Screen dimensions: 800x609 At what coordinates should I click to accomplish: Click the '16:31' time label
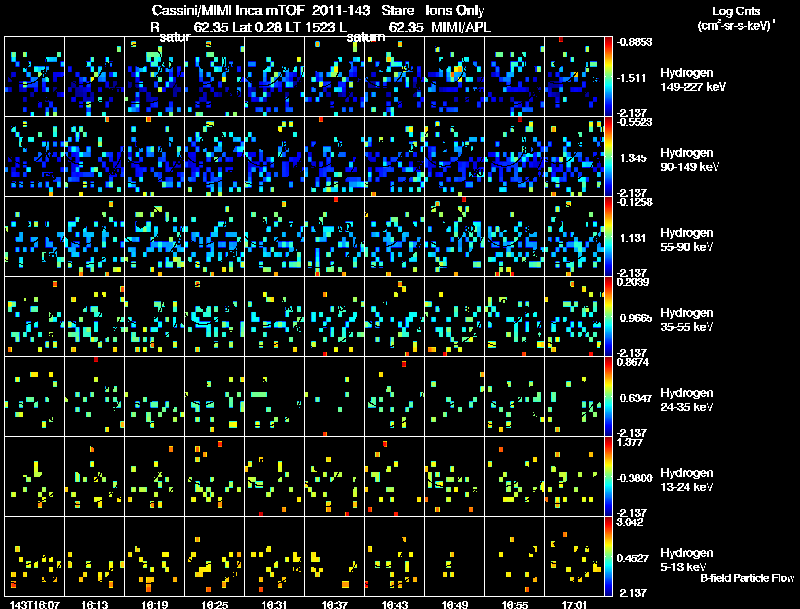coord(274,604)
